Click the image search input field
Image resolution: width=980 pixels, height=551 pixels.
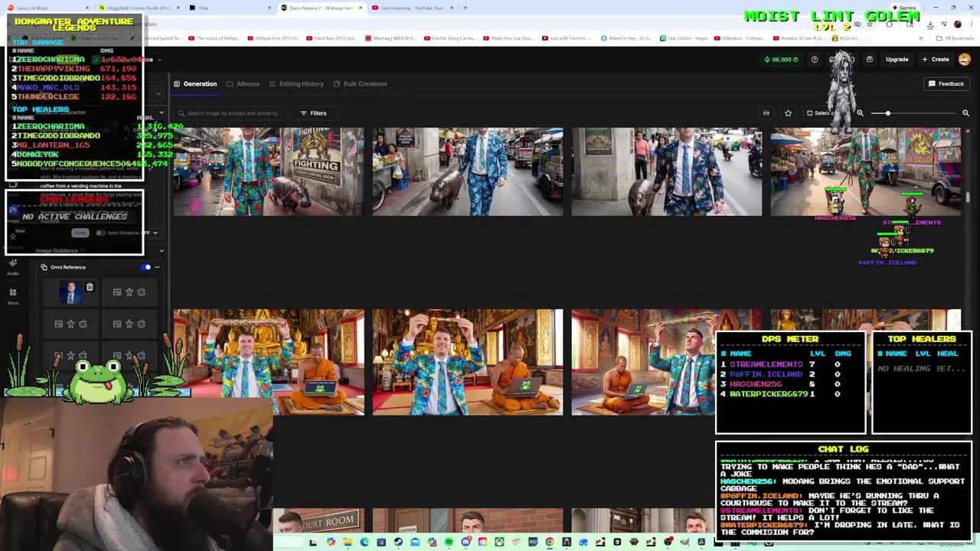pyautogui.click(x=232, y=113)
